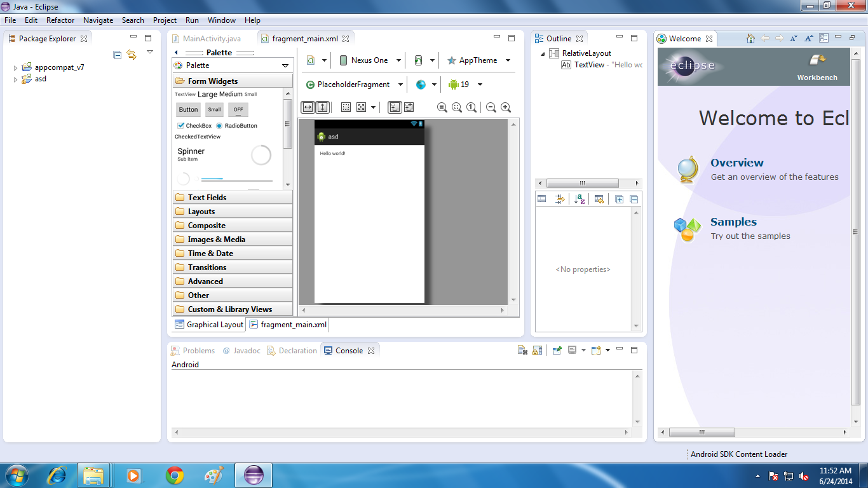Toggle Scroll Lock icon in Console
868x488 pixels.
point(537,350)
